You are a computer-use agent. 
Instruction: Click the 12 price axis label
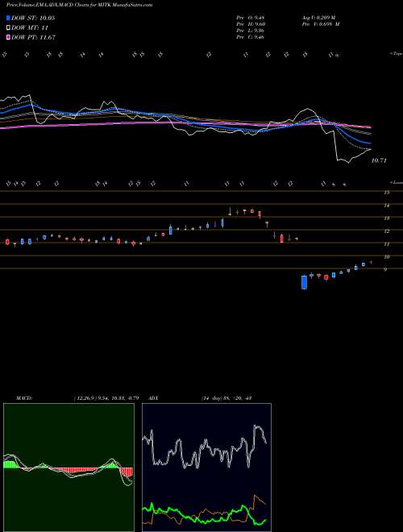(386, 231)
